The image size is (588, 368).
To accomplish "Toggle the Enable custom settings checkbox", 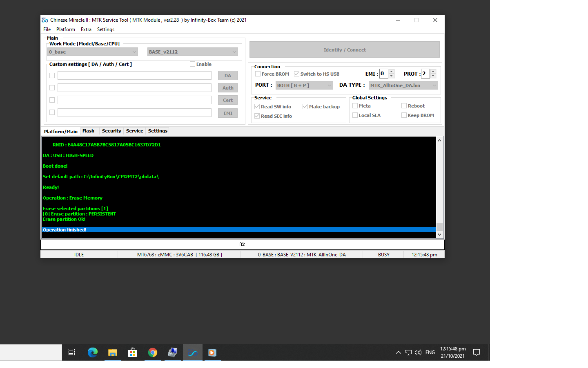I will pos(192,64).
